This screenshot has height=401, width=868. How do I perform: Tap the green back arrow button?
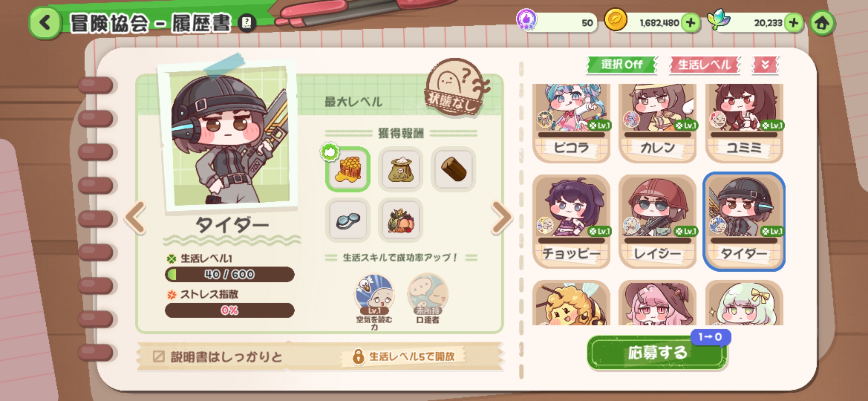click(x=45, y=23)
